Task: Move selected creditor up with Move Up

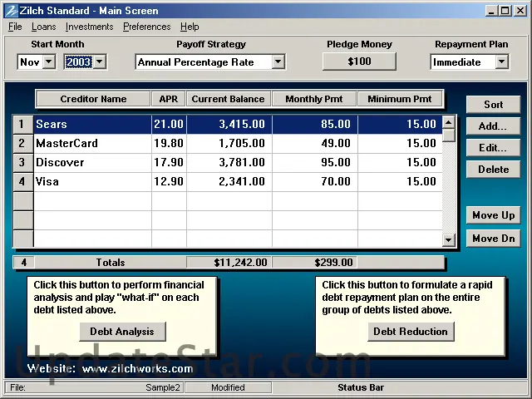Action: click(x=493, y=215)
